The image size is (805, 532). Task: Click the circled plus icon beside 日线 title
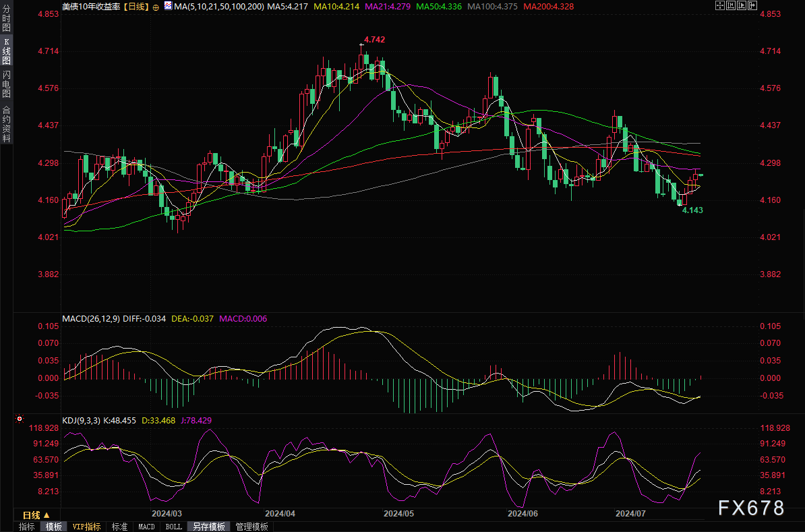pos(156,7)
